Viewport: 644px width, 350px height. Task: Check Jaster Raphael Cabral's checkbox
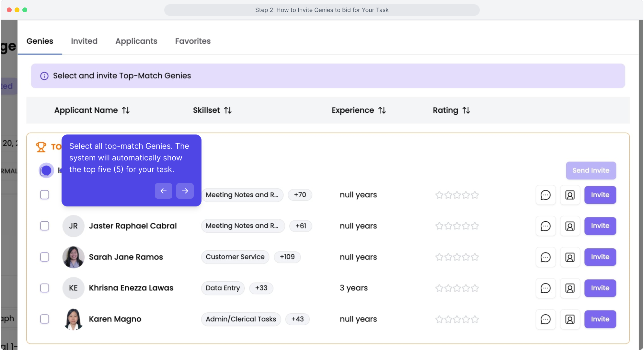(45, 226)
